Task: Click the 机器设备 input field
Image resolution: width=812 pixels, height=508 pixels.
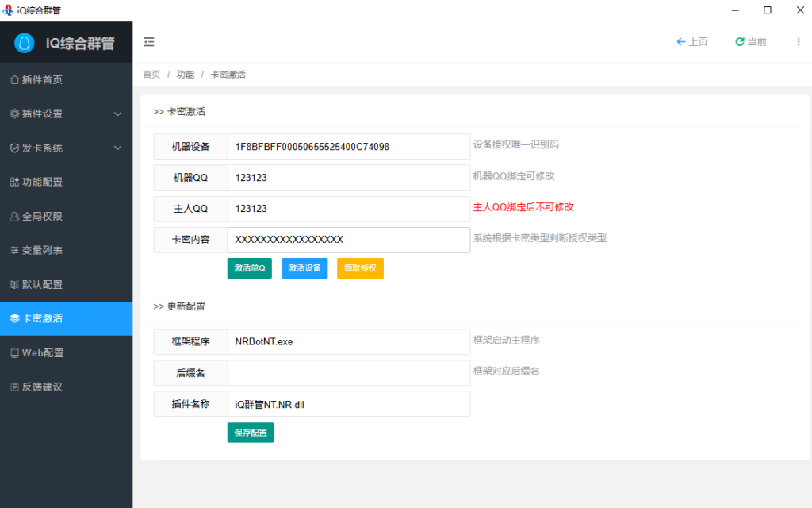Action: (x=349, y=147)
